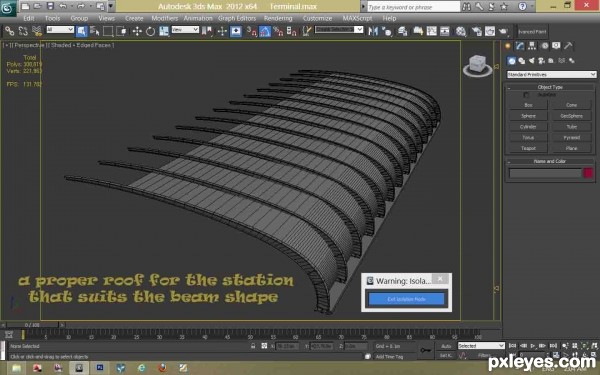Click the Torus primitive button

(528, 137)
